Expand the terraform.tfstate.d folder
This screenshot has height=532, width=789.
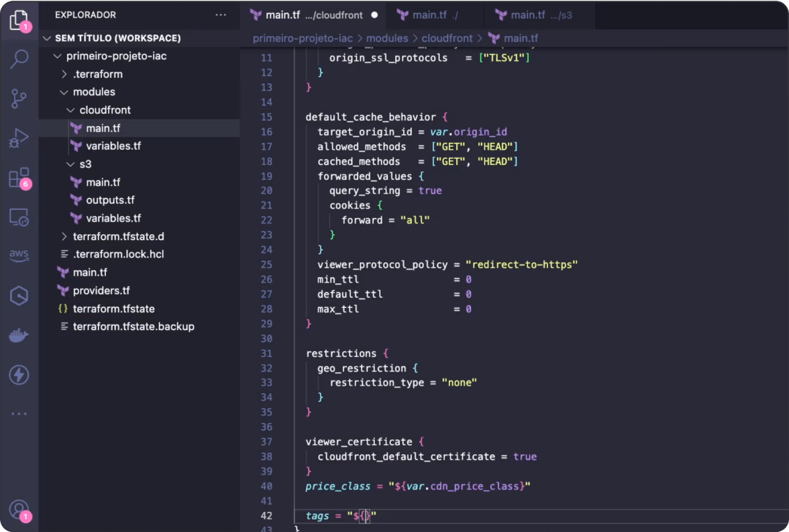(x=118, y=236)
